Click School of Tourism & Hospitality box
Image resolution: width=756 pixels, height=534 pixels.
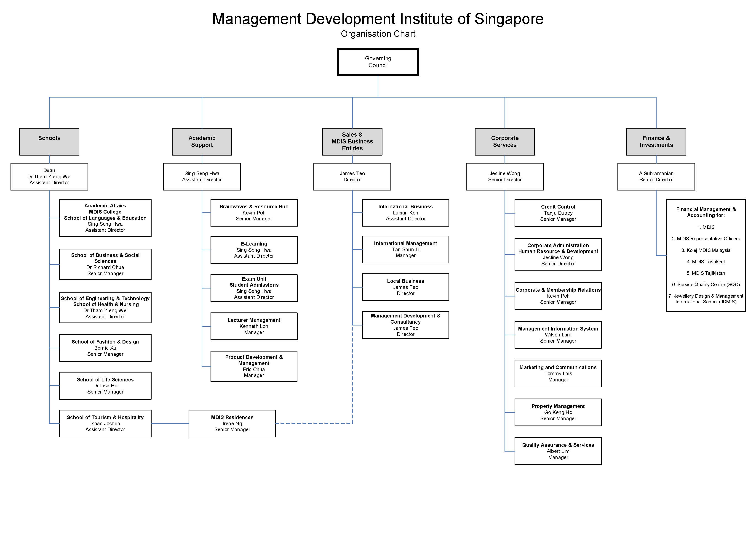pyautogui.click(x=105, y=423)
